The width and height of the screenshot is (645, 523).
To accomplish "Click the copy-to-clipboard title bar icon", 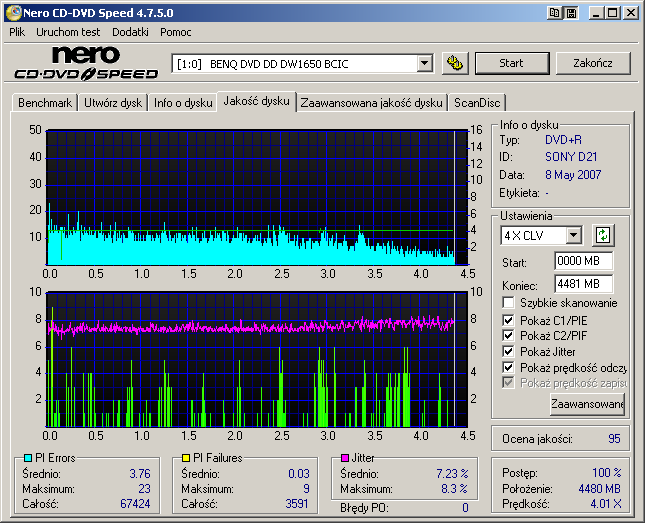I will click(555, 13).
